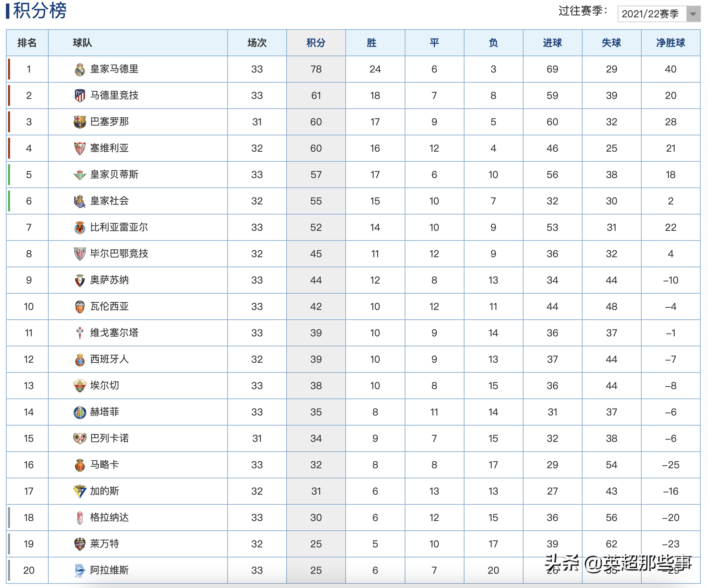Click the Real Betis crest icon

pos(80,175)
